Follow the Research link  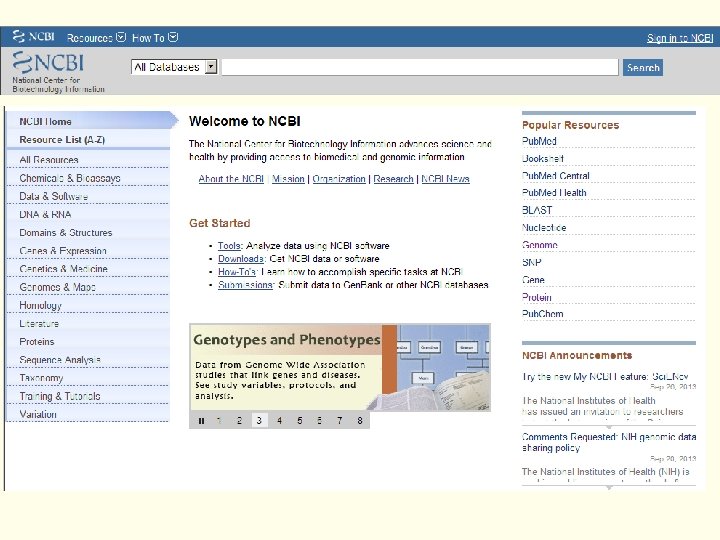pos(394,179)
